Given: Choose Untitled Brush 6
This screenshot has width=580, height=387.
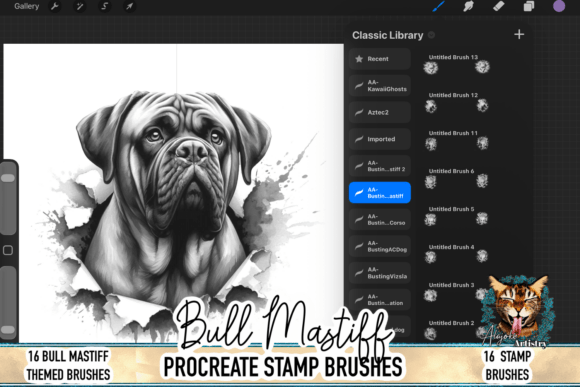Looking at the screenshot, I should click(x=457, y=178).
